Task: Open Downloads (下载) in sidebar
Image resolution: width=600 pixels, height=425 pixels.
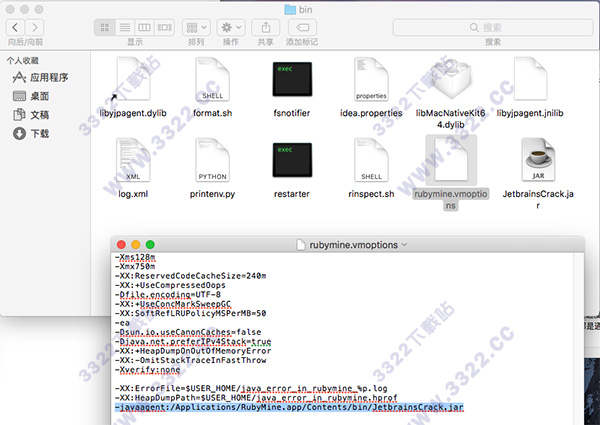Action: 31,134
